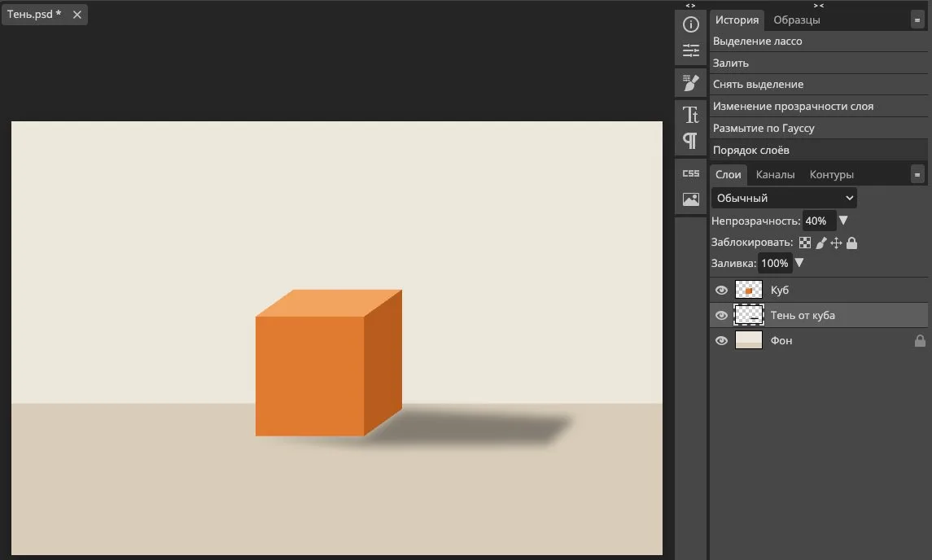Switch to the Каналы tab
Viewport: 932px width, 560px height.
click(775, 174)
